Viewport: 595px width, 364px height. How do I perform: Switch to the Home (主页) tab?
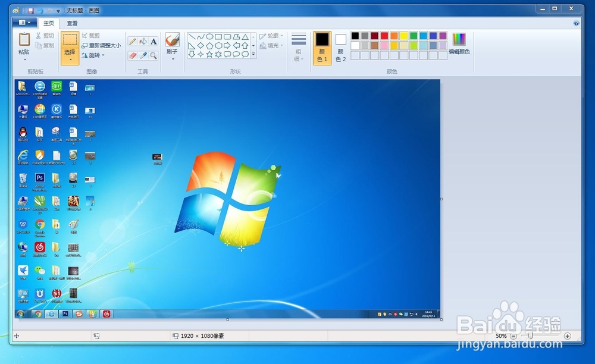[49, 23]
